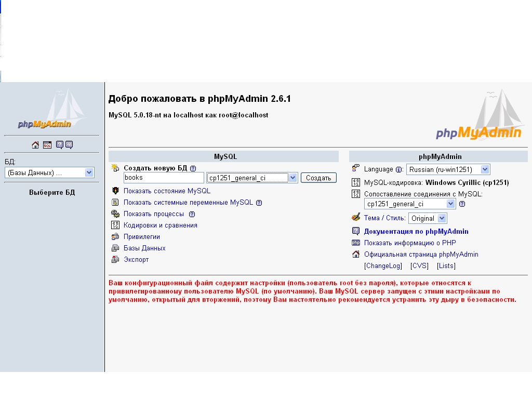
Task: Click the PHP info icon
Action: [355, 243]
